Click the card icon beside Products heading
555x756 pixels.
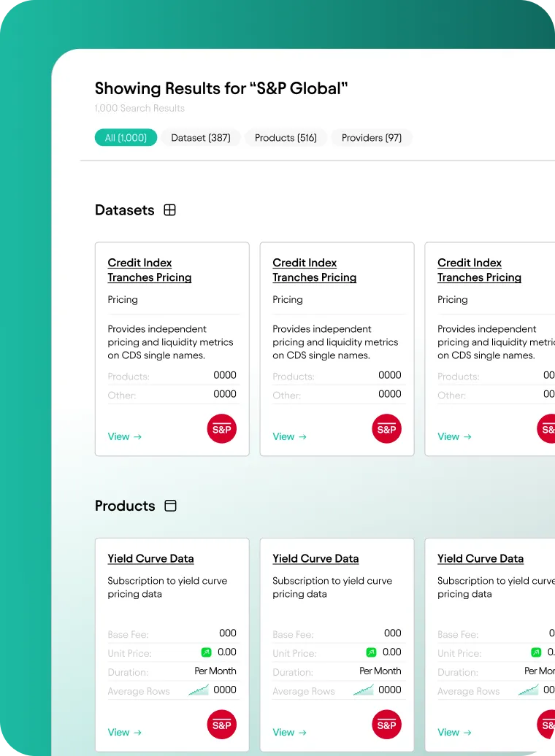coord(170,505)
